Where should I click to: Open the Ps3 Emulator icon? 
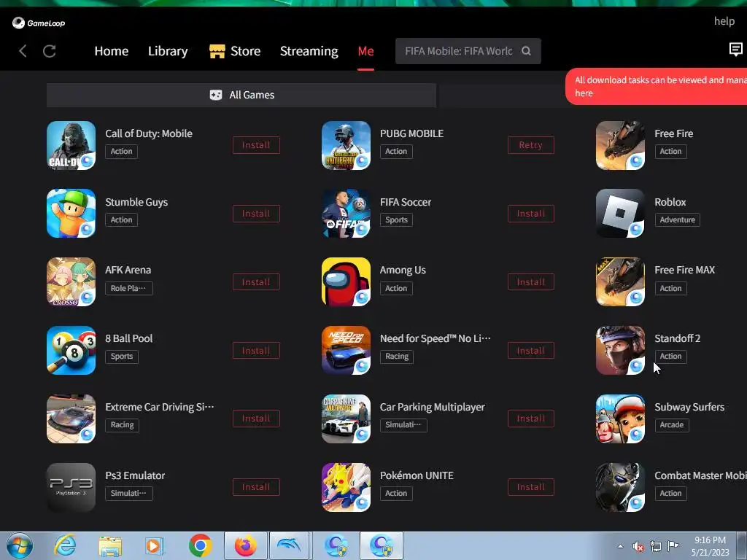pos(71,487)
